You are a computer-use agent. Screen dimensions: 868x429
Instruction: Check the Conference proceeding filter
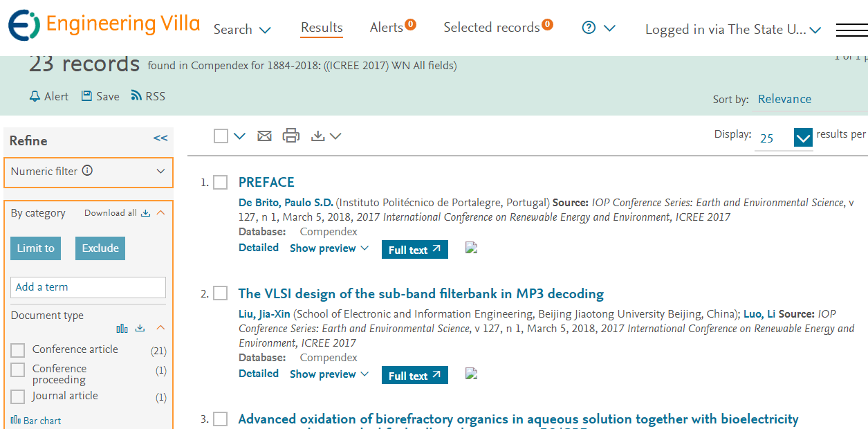coord(18,370)
